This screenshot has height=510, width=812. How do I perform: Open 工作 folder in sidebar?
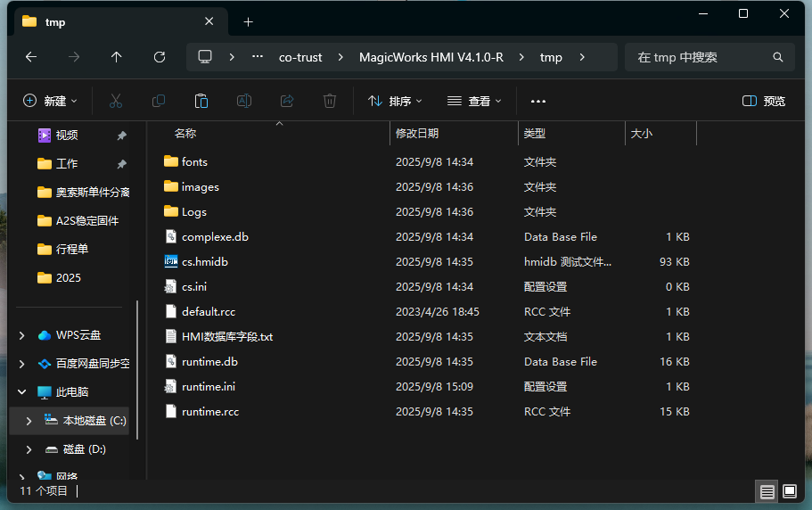[x=66, y=164]
